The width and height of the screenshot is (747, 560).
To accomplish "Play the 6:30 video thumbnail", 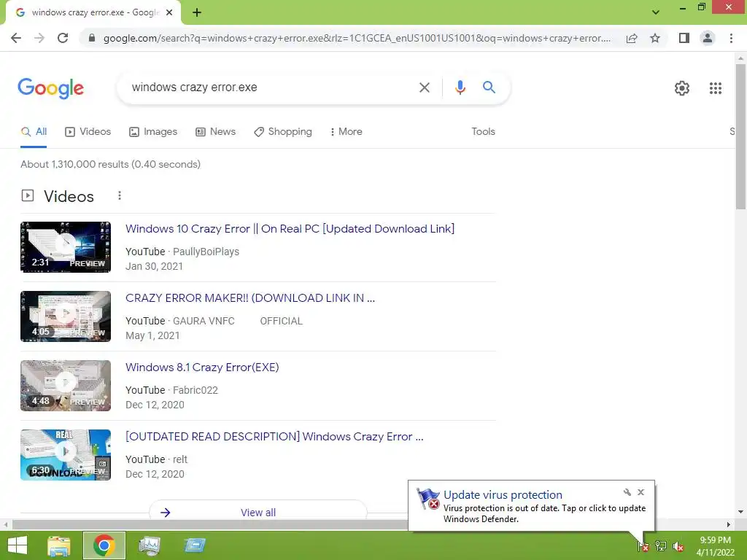I will [x=65, y=455].
